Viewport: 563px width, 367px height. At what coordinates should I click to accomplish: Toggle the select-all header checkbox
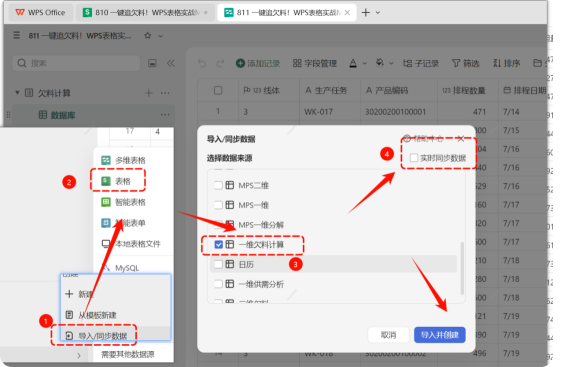pos(218,90)
